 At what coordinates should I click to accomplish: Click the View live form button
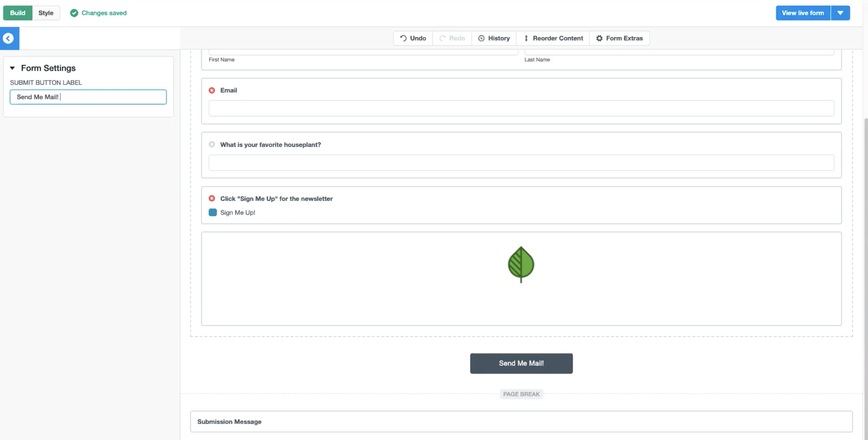pyautogui.click(x=803, y=13)
